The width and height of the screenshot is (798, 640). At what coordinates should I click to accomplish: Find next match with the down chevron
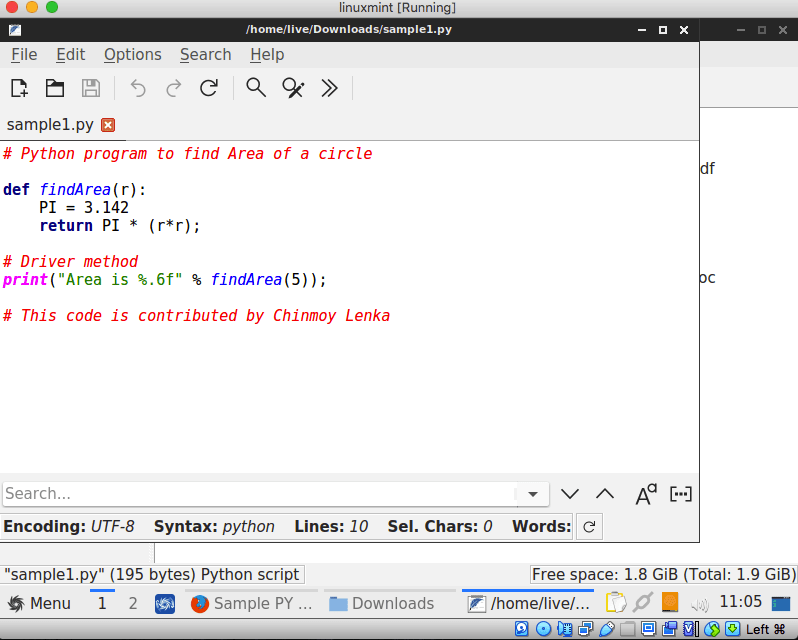[x=569, y=494]
